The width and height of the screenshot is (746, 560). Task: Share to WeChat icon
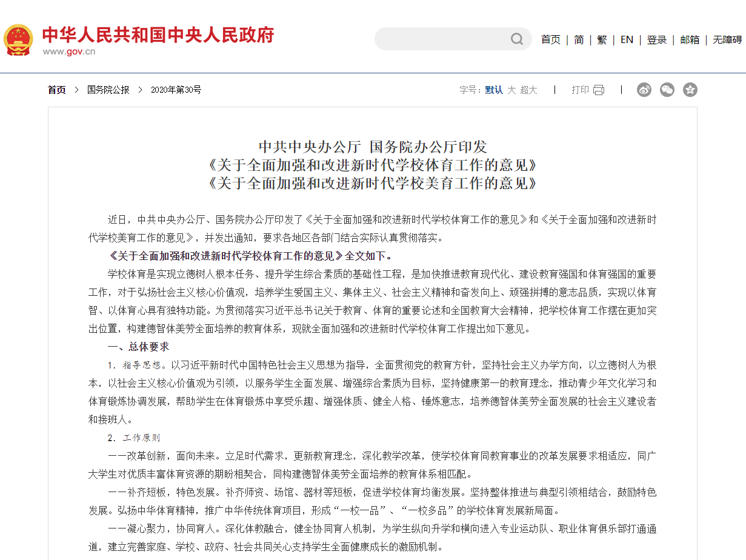pyautogui.click(x=667, y=90)
